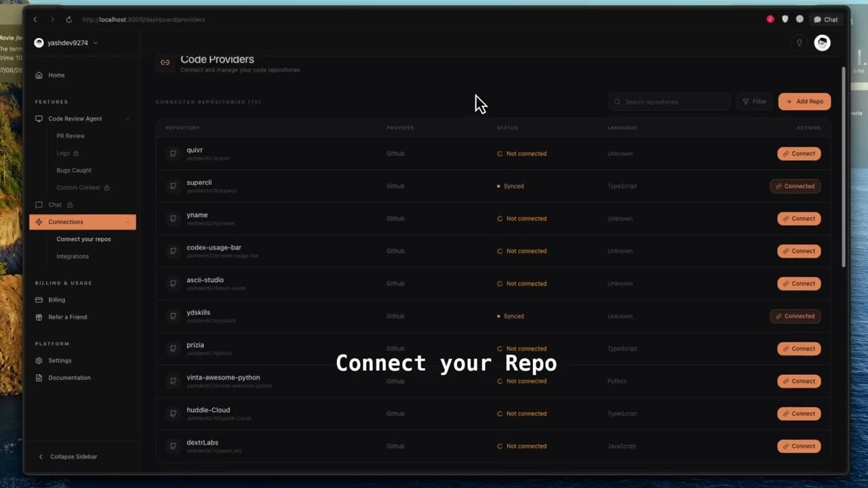Click the page vertical scrollbar
Viewport: 868px width, 488px height.
(x=844, y=166)
